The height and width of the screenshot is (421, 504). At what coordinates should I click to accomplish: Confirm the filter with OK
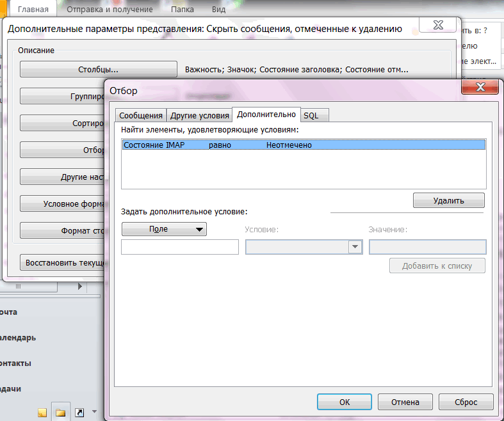point(345,402)
